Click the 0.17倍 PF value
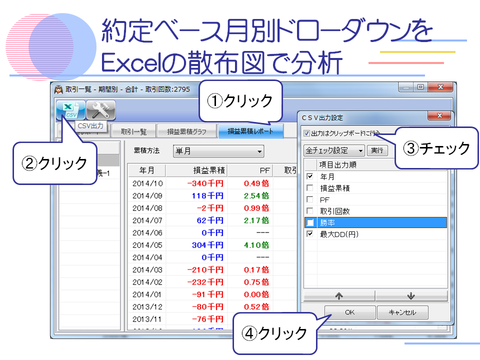480x360 pixels. point(256,270)
